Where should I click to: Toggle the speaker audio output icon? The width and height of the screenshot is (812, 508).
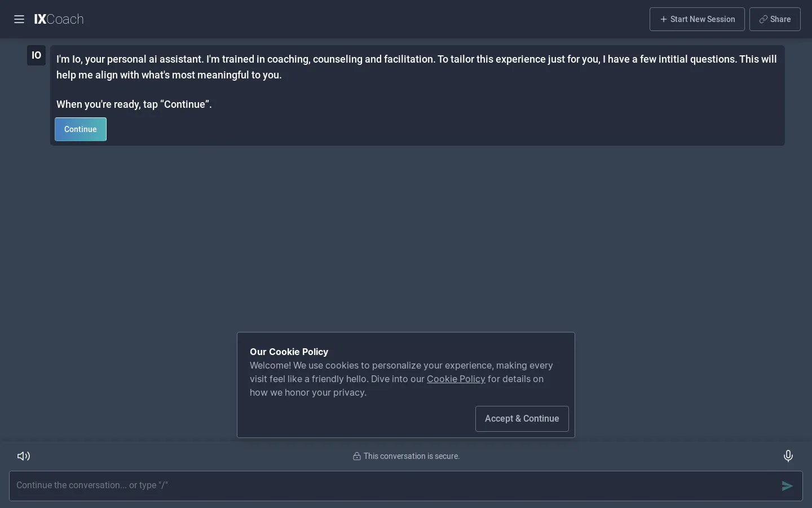click(x=24, y=456)
